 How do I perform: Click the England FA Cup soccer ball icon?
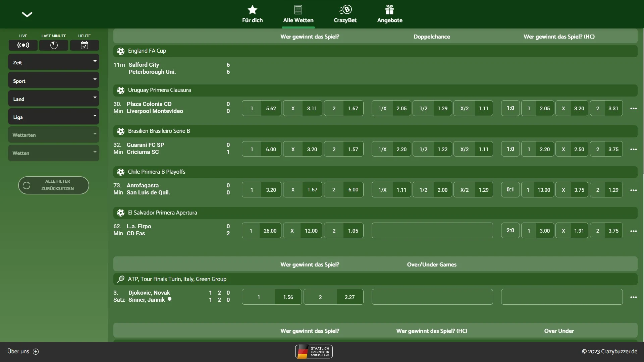[121, 51]
